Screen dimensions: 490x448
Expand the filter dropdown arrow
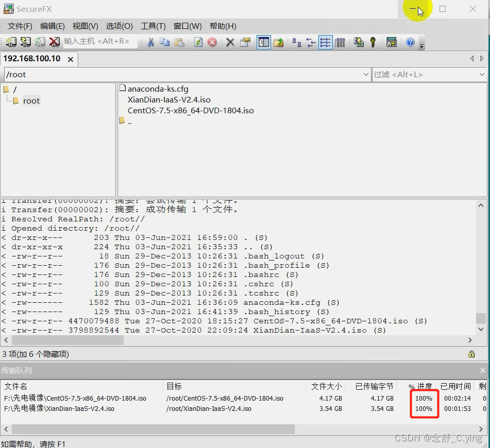pyautogui.click(x=482, y=74)
